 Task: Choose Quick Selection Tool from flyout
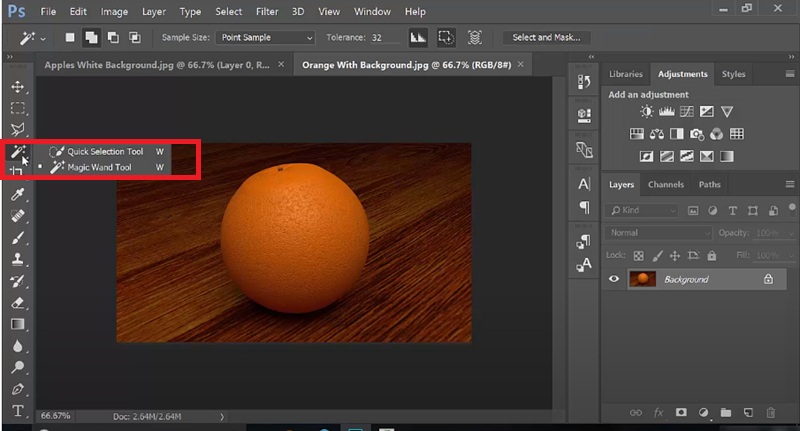(106, 151)
